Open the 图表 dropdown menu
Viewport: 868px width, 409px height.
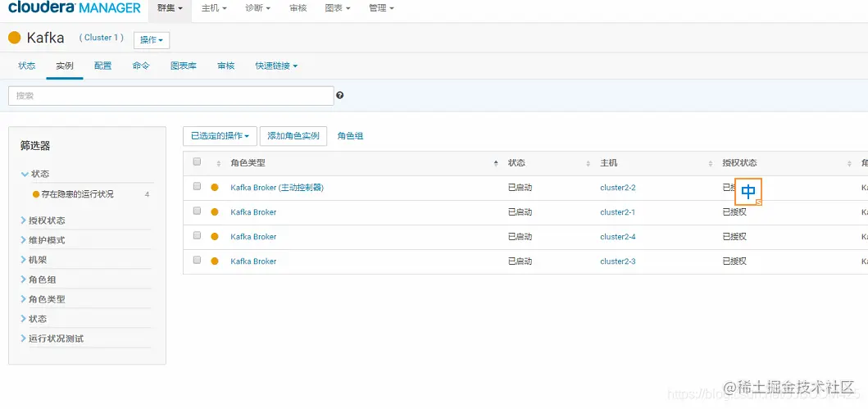click(338, 9)
